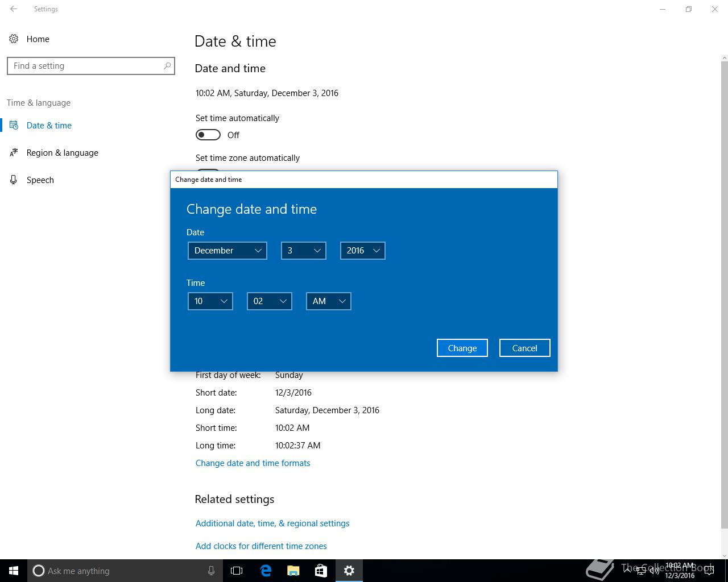Click the Cancel button in the dialog

point(525,348)
